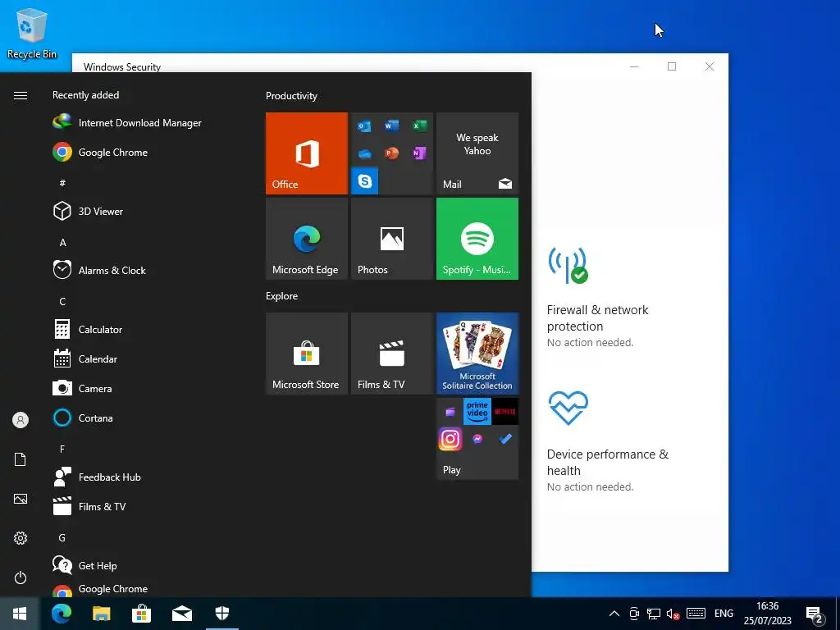Open the user account menu in Start
The height and width of the screenshot is (630, 840).
(21, 420)
